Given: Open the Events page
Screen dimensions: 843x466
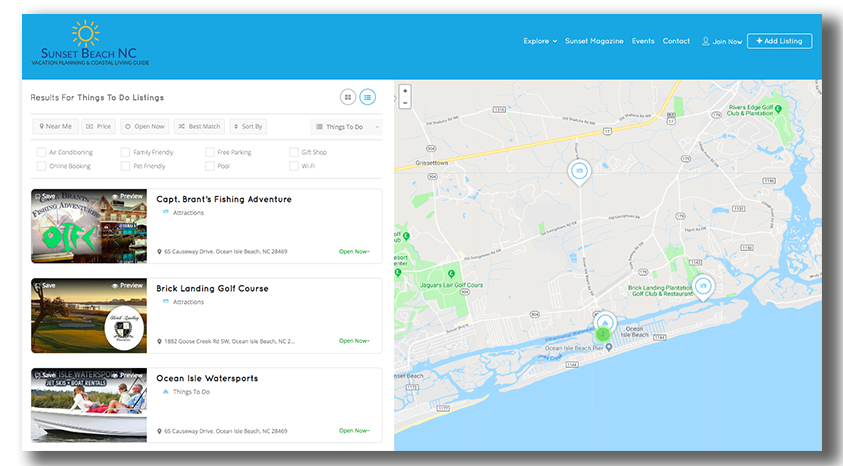Looking at the screenshot, I should click(x=643, y=41).
